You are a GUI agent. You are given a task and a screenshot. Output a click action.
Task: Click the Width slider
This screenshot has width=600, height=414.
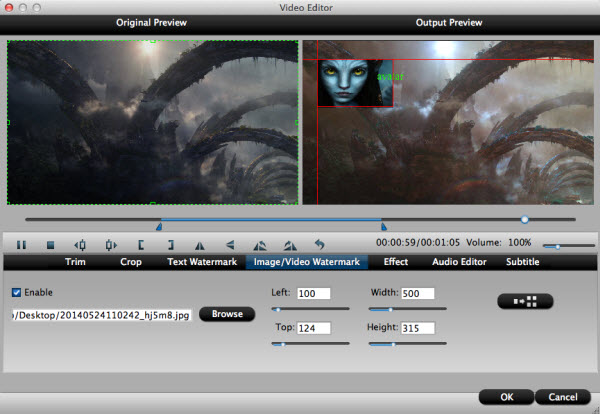[408, 309]
